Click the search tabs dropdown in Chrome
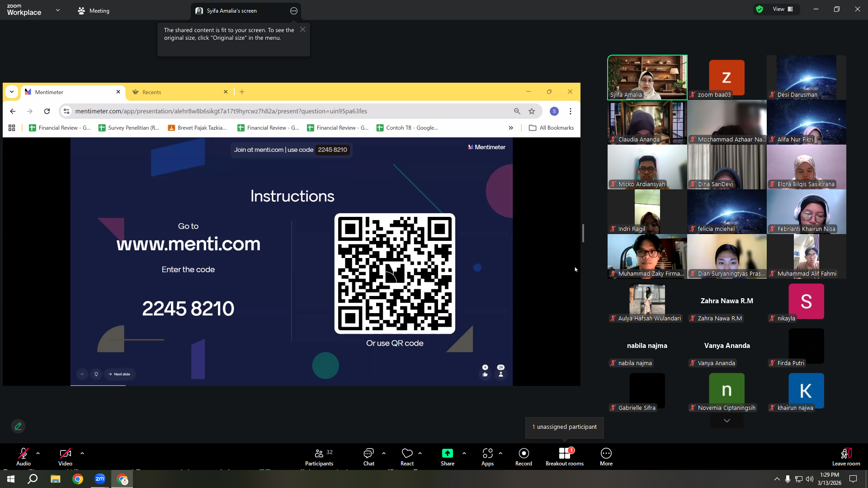The width and height of the screenshot is (868, 488). point(12,92)
